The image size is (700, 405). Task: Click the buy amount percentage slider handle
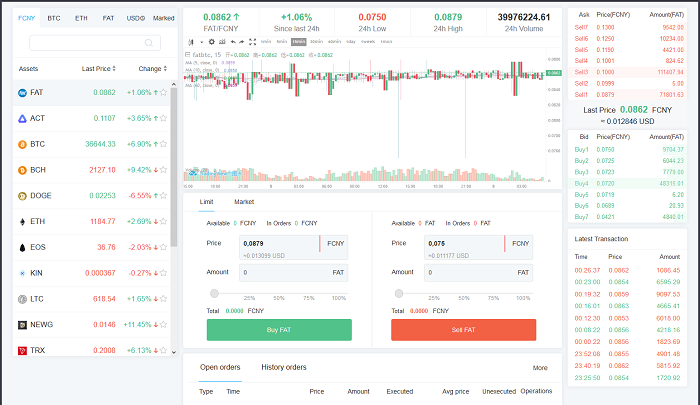coord(213,293)
